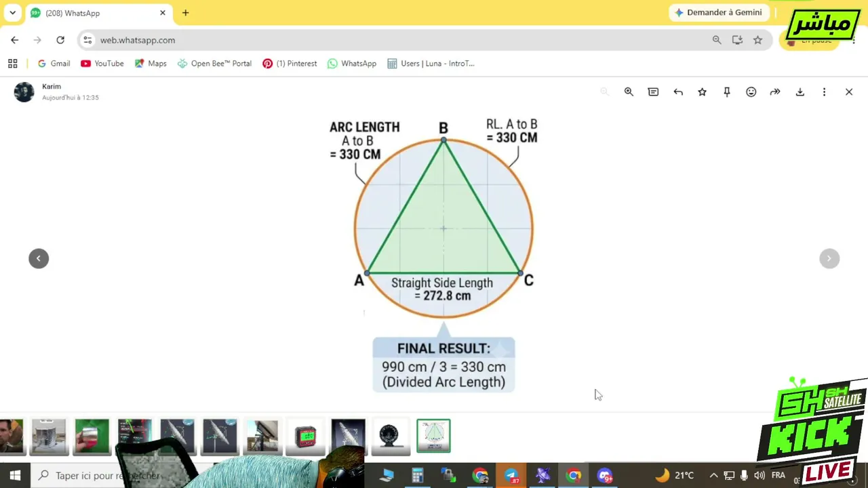Click the microphone tray icon
This screenshot has height=488, width=868.
(x=745, y=475)
